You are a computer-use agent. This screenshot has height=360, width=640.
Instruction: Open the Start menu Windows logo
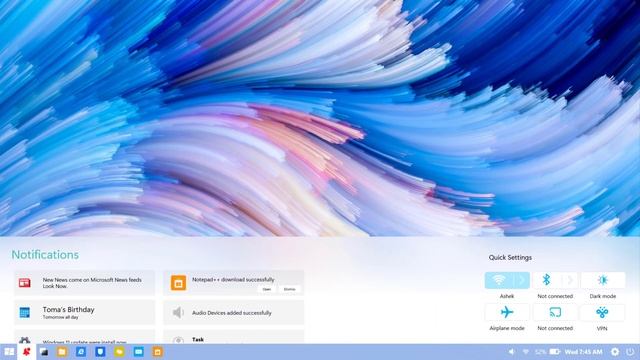pos(9,352)
